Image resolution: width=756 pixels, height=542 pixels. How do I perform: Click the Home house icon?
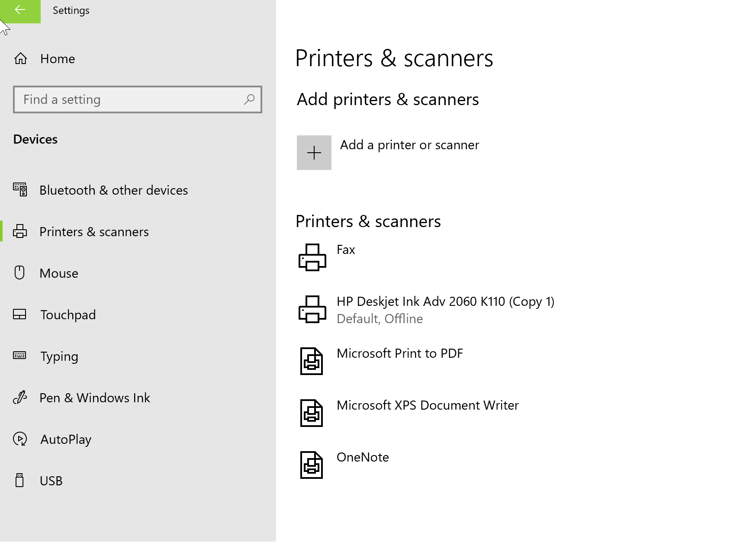pyautogui.click(x=20, y=58)
